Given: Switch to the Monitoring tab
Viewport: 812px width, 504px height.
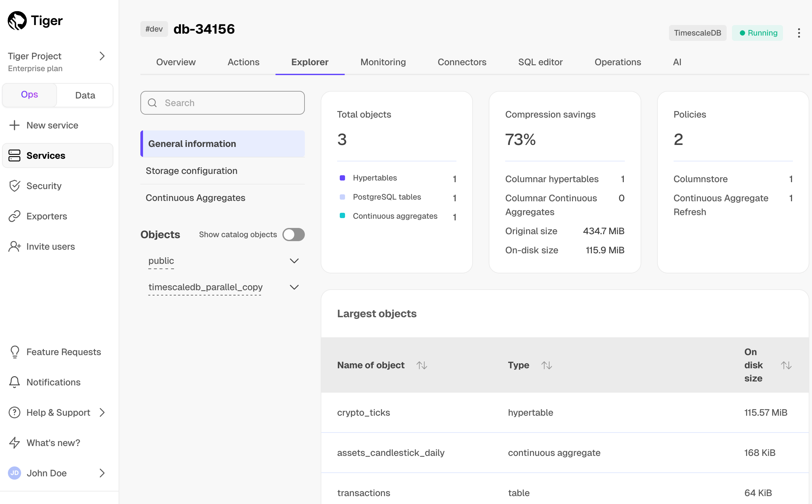Looking at the screenshot, I should click(383, 62).
